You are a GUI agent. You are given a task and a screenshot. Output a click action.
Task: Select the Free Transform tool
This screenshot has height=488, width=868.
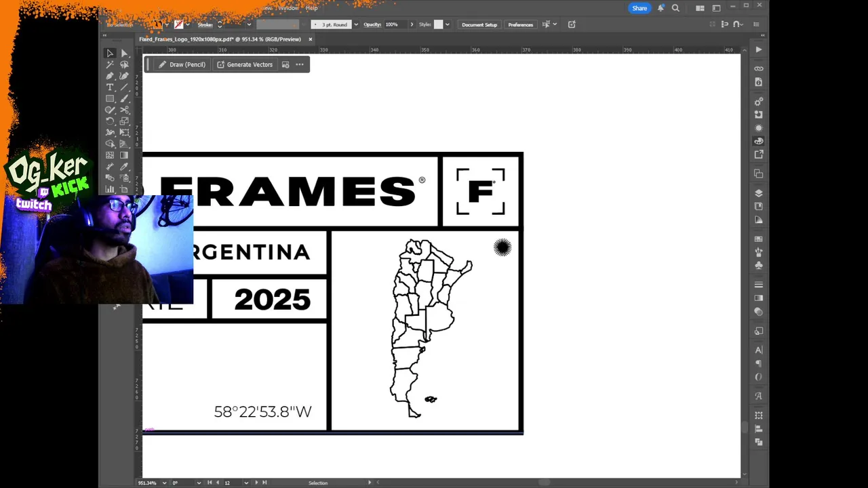pyautogui.click(x=124, y=133)
